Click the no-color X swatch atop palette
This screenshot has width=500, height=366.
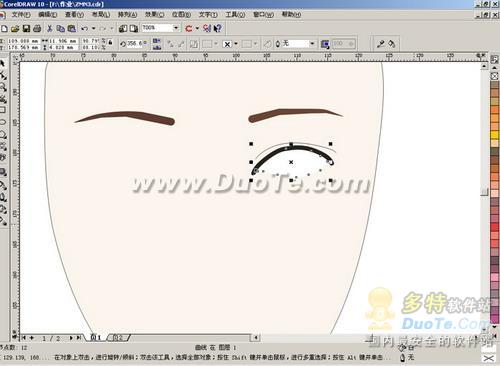(x=494, y=76)
